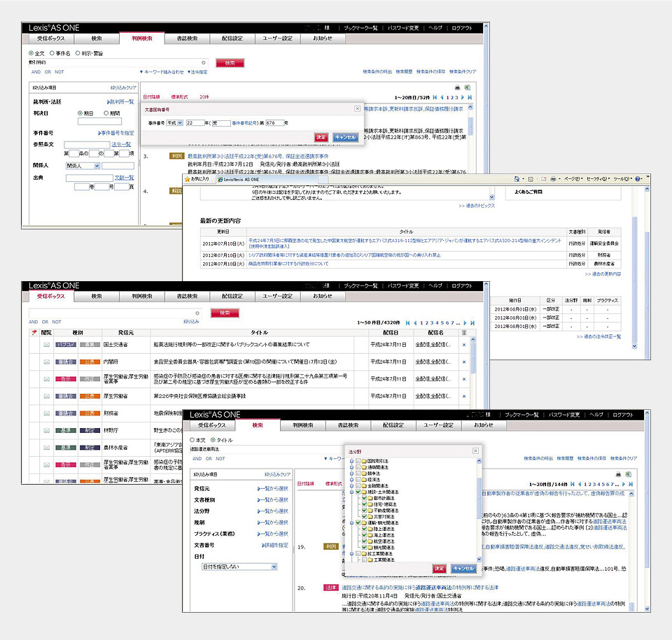Clear the keyword field in 判例検索 window
Viewport: 672px width, 640px height.
(x=204, y=62)
